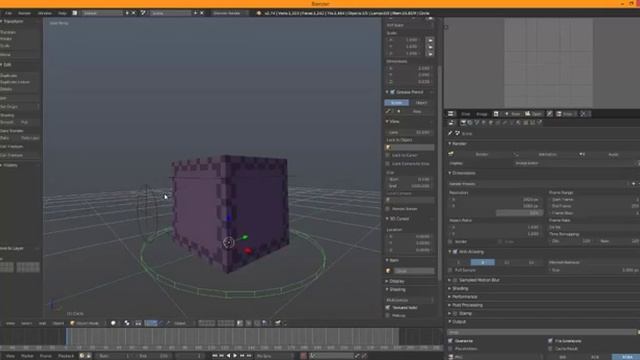Expand the History panel in tool shelf
The image size is (640, 360).
coord(10,165)
